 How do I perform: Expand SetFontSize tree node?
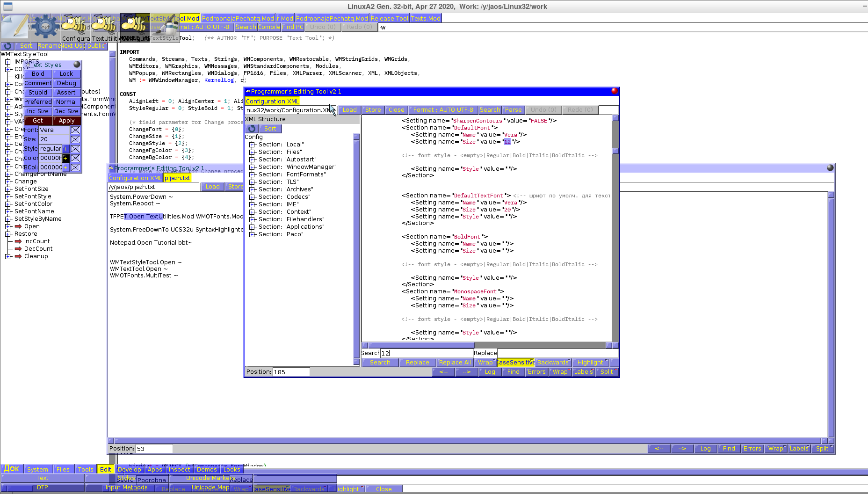pyautogui.click(x=8, y=189)
